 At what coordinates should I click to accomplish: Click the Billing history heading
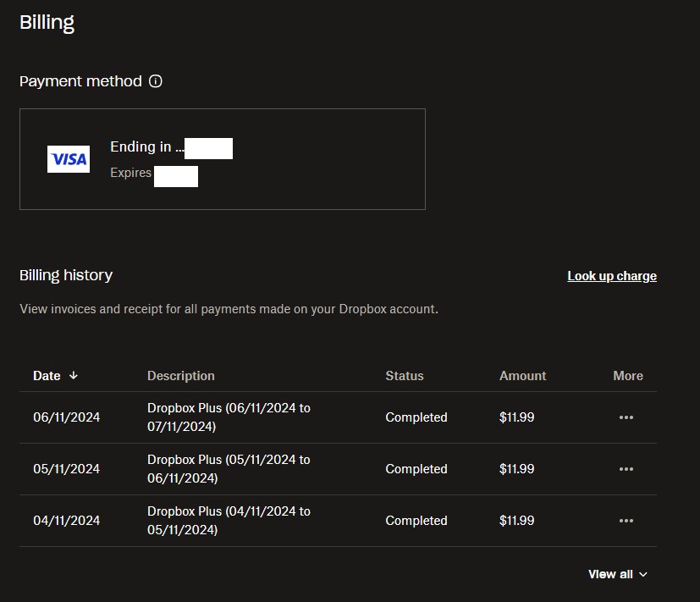[66, 275]
